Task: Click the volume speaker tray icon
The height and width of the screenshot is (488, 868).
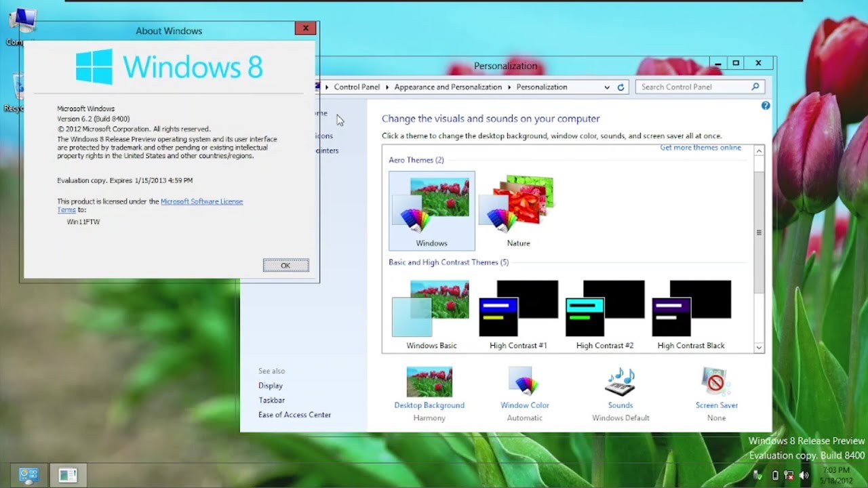Action: coord(804,476)
